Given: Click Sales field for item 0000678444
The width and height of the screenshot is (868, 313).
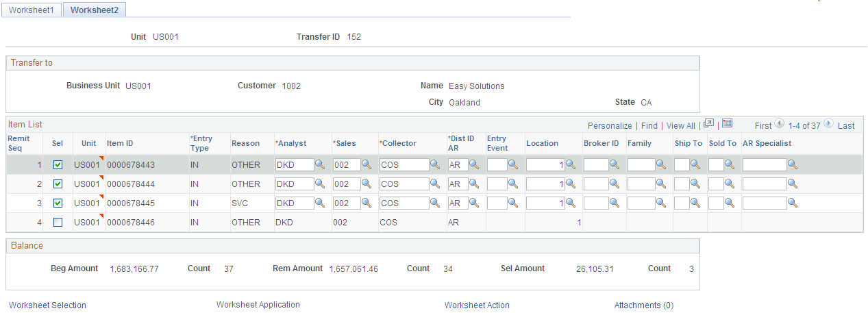Looking at the screenshot, I should click(x=347, y=184).
